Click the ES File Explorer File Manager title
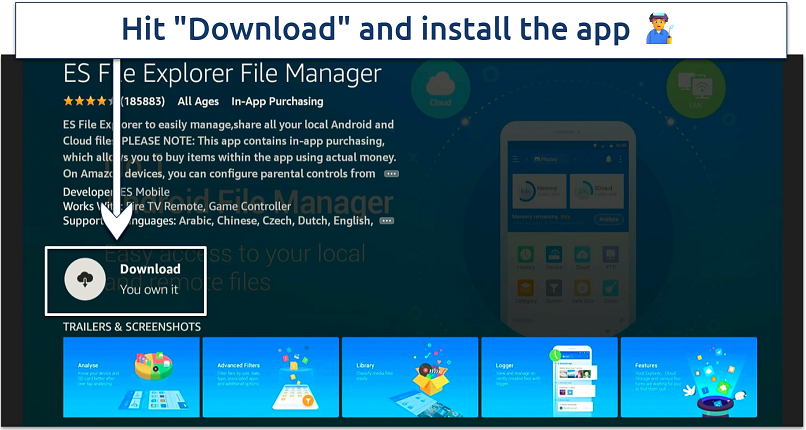Screen dimensions: 806x430 pos(222,74)
